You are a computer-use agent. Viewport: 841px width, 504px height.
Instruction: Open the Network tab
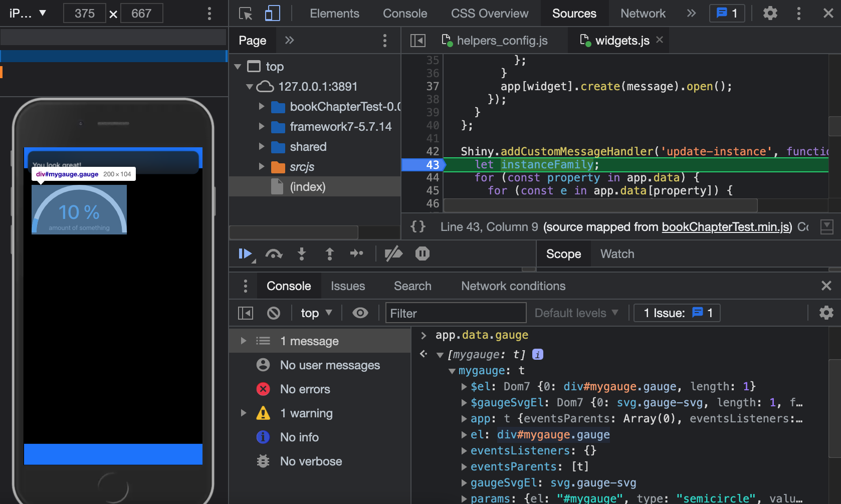643,14
